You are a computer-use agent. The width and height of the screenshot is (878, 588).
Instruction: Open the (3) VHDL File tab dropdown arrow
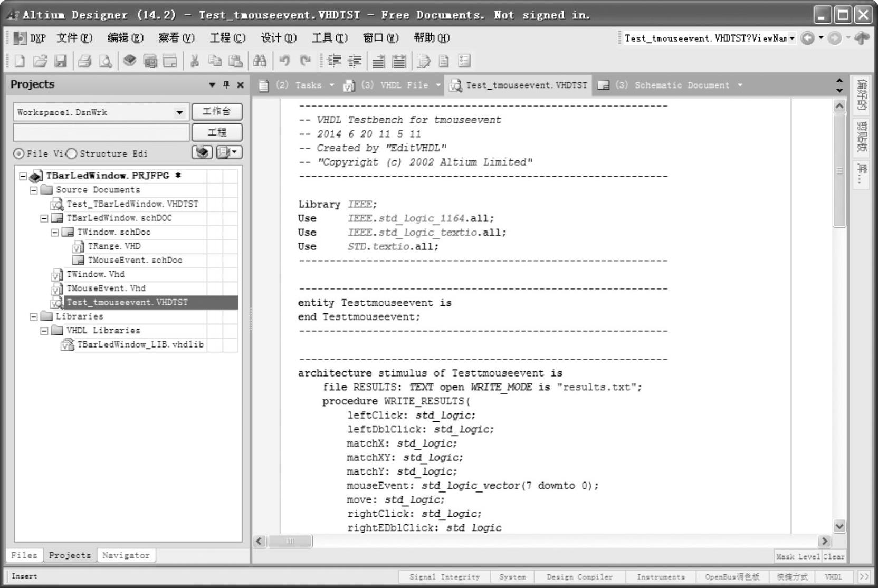(438, 85)
